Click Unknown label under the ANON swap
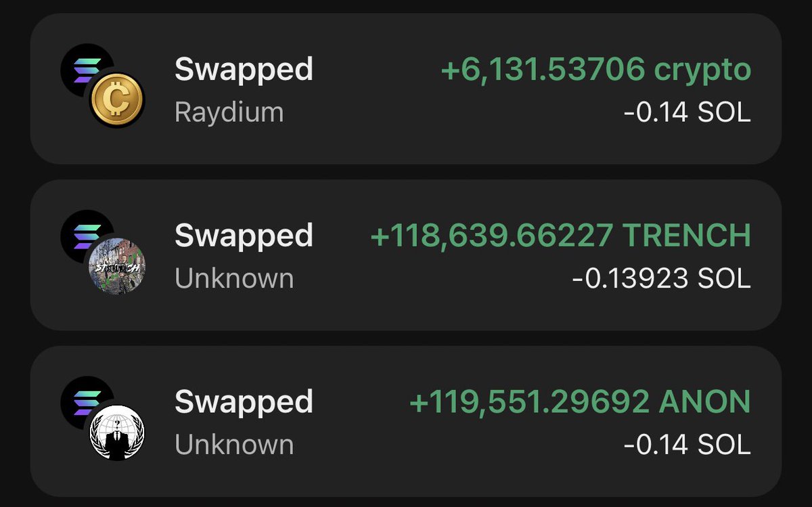The height and width of the screenshot is (507, 812). click(x=234, y=445)
